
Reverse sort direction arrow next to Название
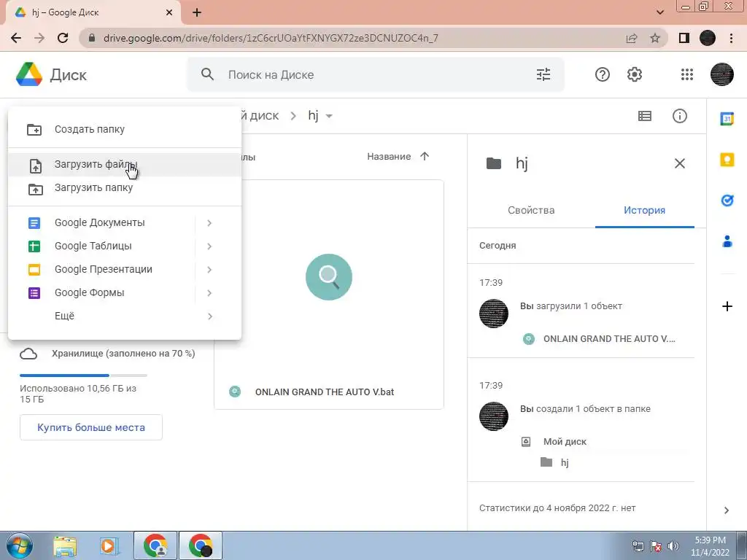tap(425, 156)
